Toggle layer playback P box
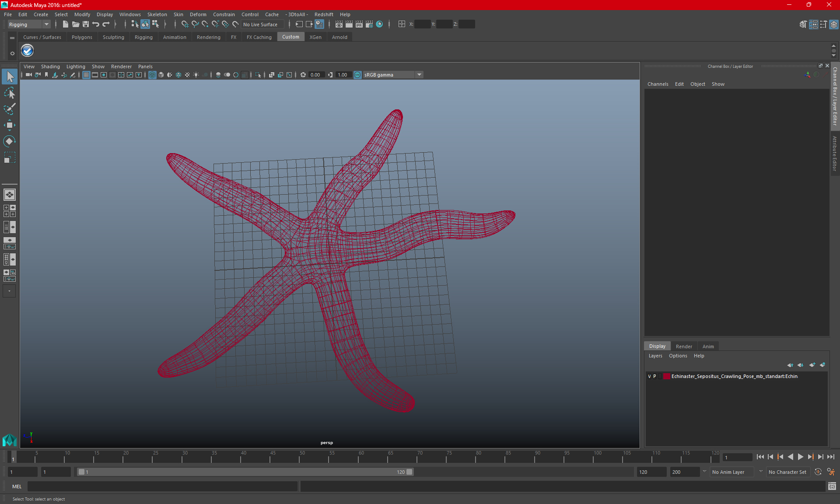The height and width of the screenshot is (504, 840). 654,376
